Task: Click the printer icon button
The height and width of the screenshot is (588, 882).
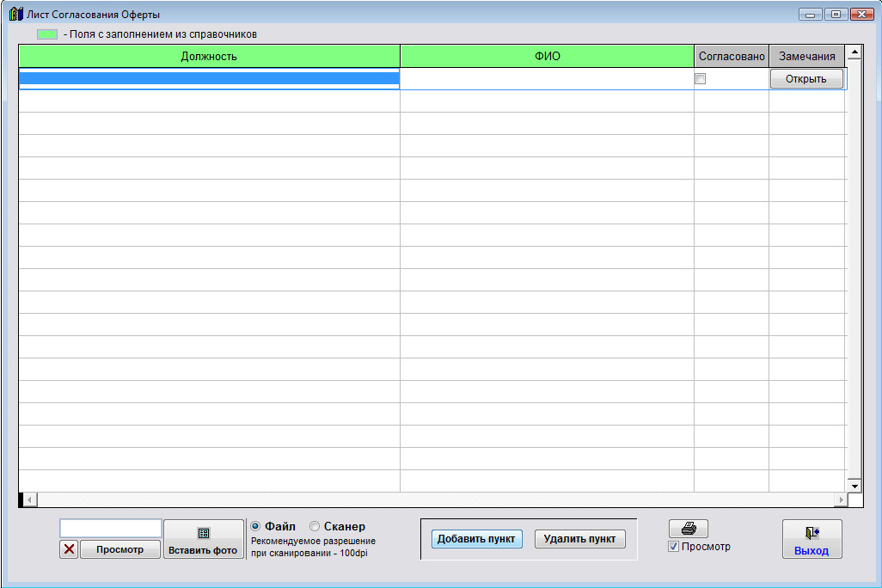Action: (688, 529)
